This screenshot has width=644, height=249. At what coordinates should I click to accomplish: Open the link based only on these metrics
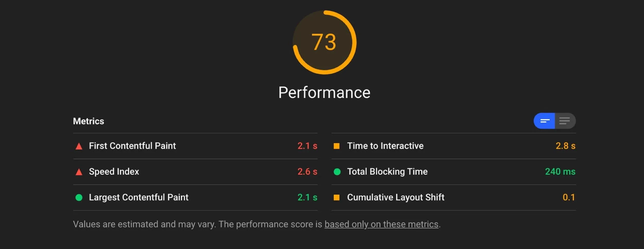(x=382, y=224)
